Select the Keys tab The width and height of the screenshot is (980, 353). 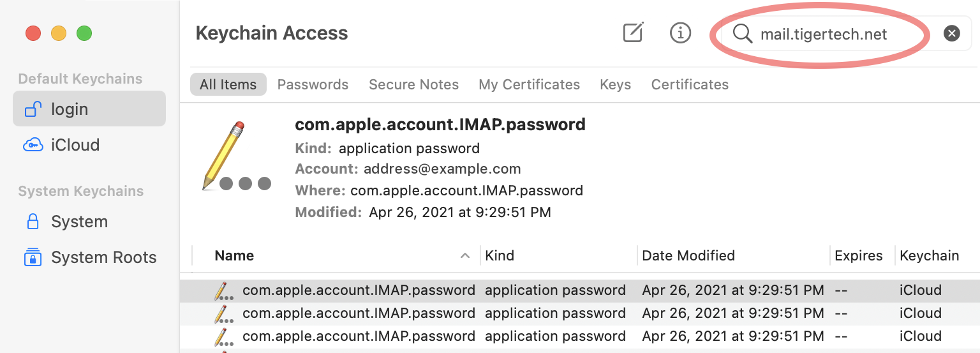(x=615, y=84)
